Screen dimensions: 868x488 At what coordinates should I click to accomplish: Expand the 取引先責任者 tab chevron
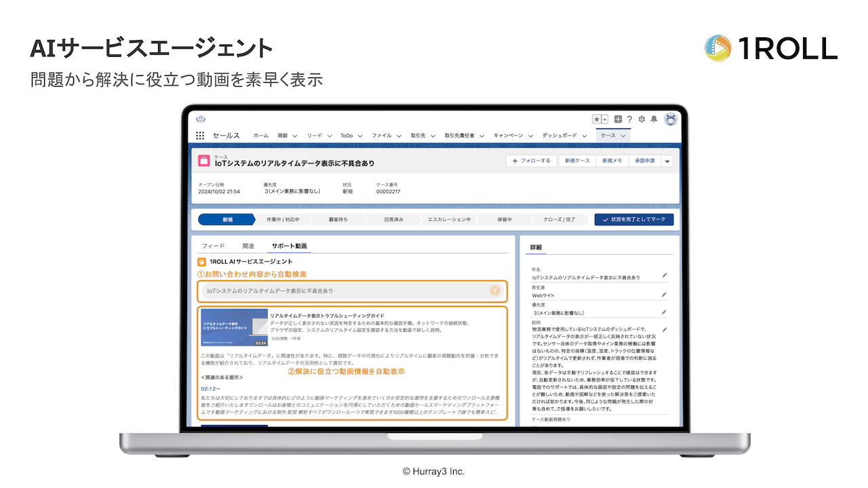482,136
